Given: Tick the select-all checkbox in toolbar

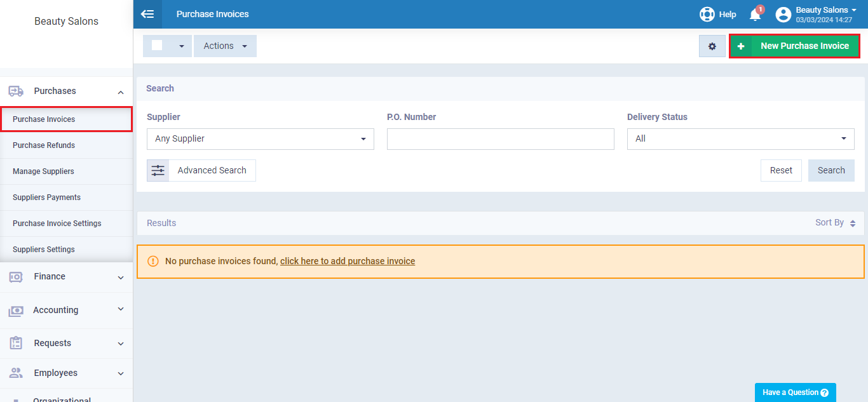Looking at the screenshot, I should (x=157, y=45).
